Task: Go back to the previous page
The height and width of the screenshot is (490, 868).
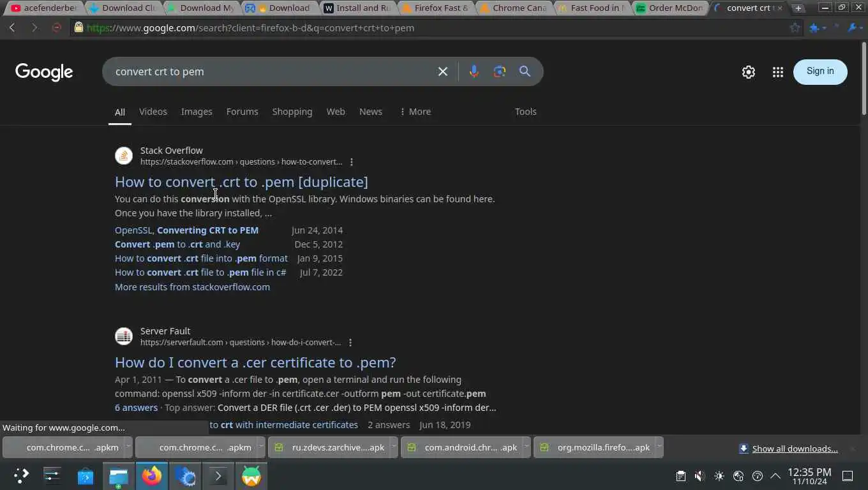Action: (x=12, y=27)
